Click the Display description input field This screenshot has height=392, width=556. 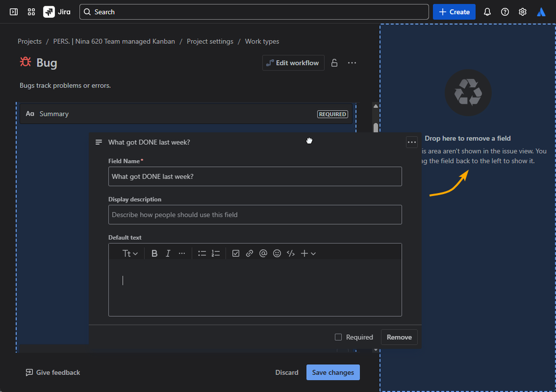pos(255,215)
